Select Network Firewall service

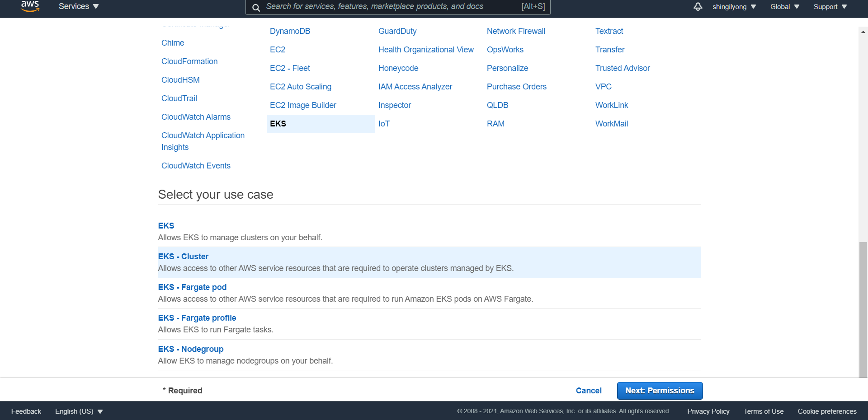[516, 31]
